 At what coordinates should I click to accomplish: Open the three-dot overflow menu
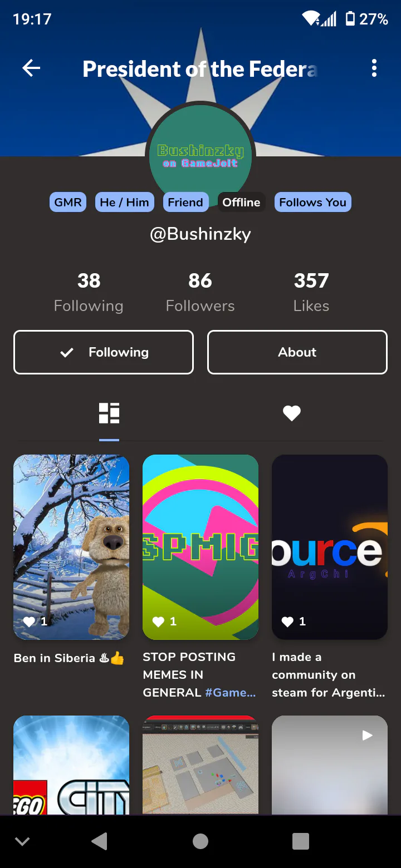(x=374, y=68)
